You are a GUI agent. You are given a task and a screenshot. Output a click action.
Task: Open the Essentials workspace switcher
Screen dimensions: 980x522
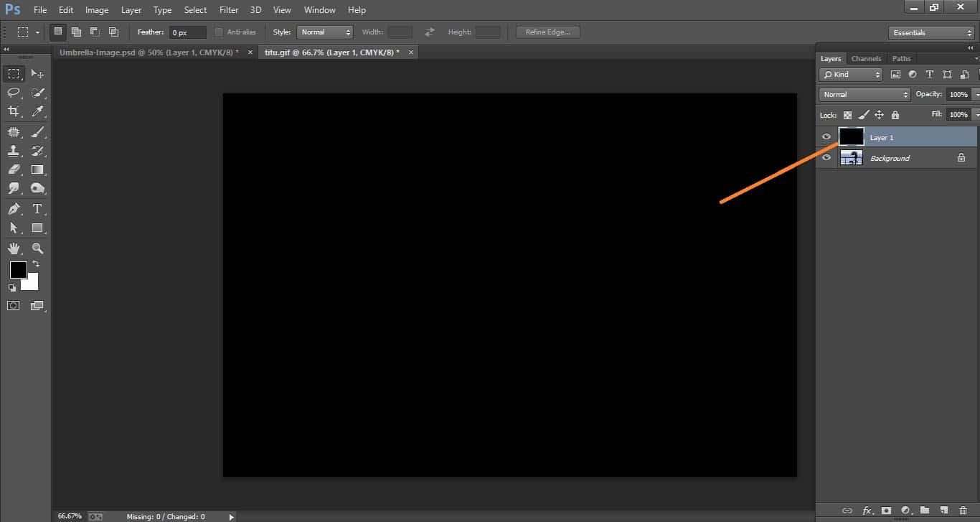pos(930,32)
